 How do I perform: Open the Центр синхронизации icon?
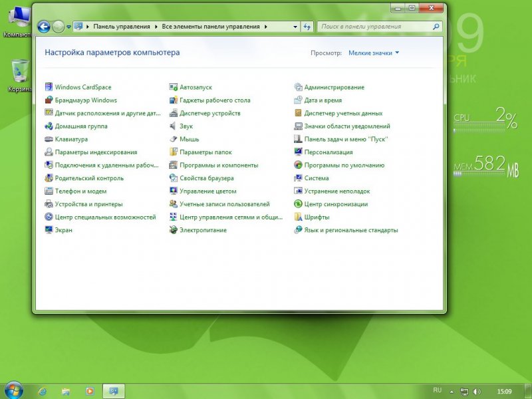pos(298,204)
